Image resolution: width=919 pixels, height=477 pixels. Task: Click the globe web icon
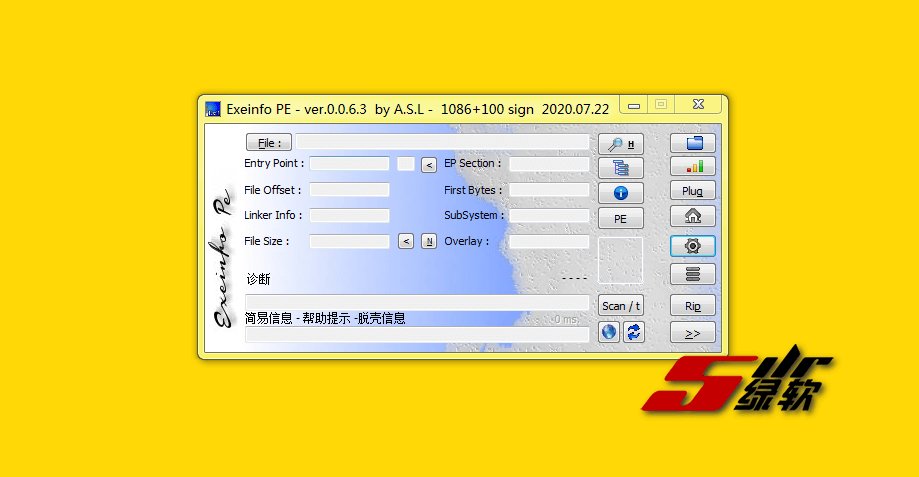pos(608,332)
